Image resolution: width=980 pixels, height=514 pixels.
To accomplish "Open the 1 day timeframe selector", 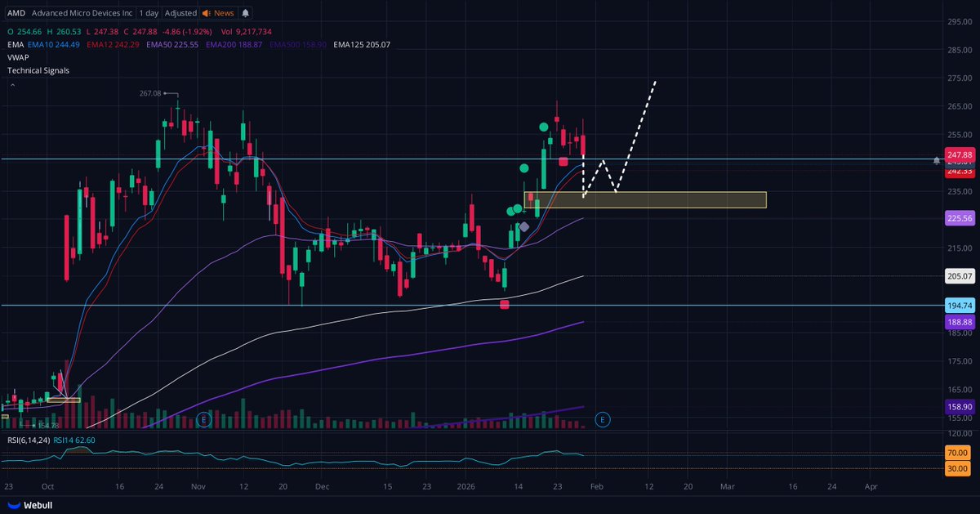I will pos(149,13).
